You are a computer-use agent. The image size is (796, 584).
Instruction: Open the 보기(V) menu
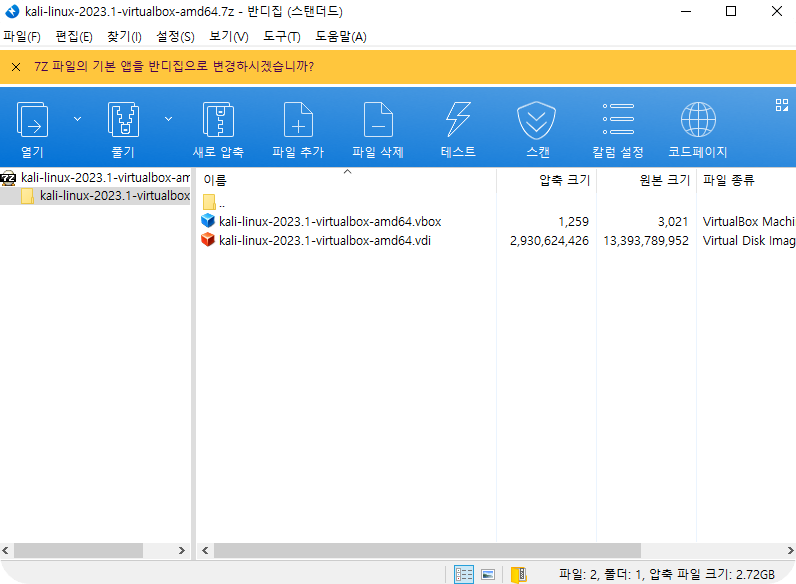[x=229, y=37]
